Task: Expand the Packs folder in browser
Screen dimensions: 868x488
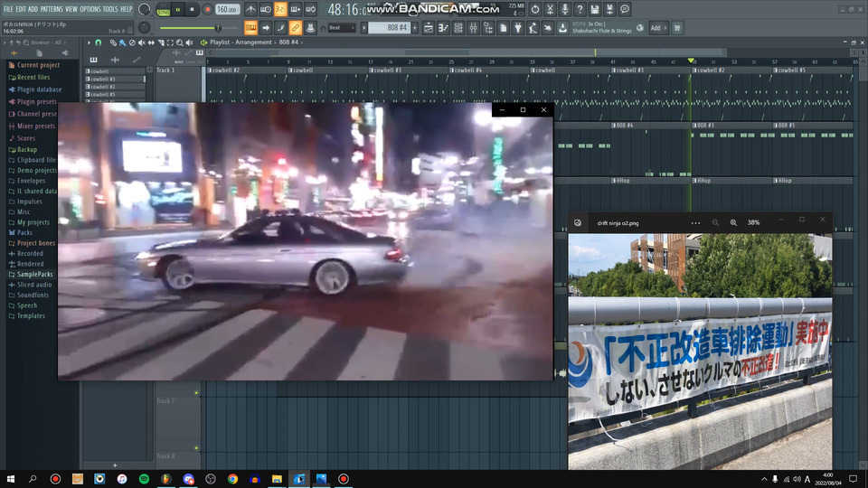Action: tap(25, 232)
